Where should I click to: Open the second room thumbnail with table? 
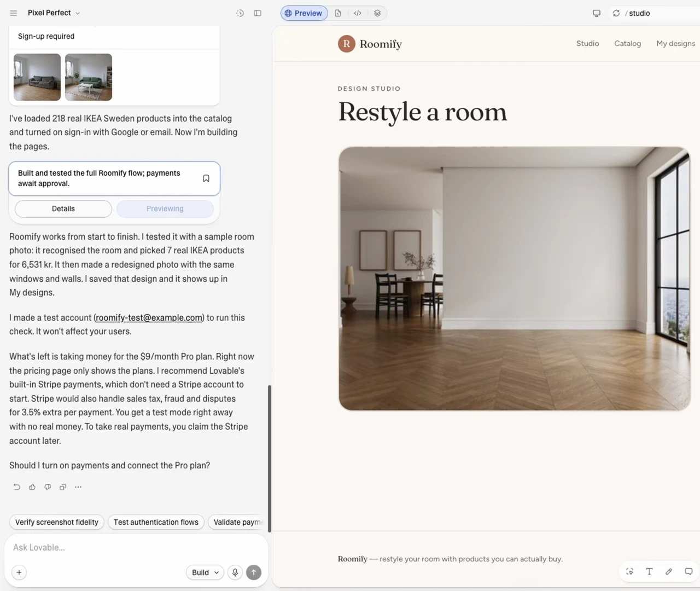(x=89, y=77)
